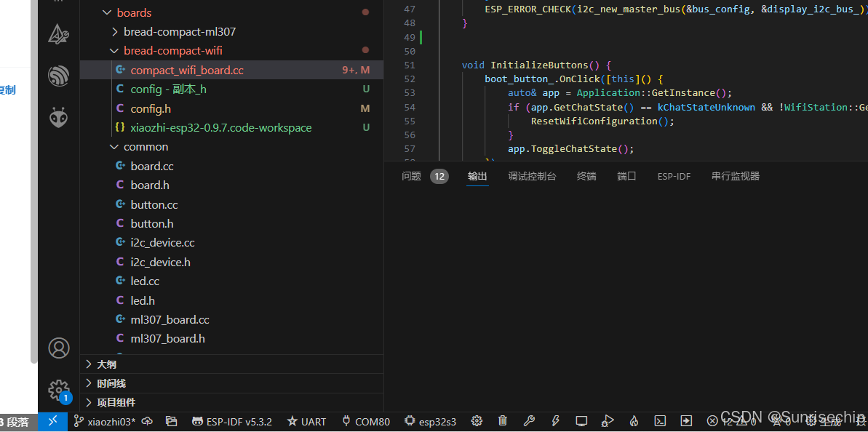Click the flame build-flash-monitor icon
868x432 pixels.
tap(634, 422)
